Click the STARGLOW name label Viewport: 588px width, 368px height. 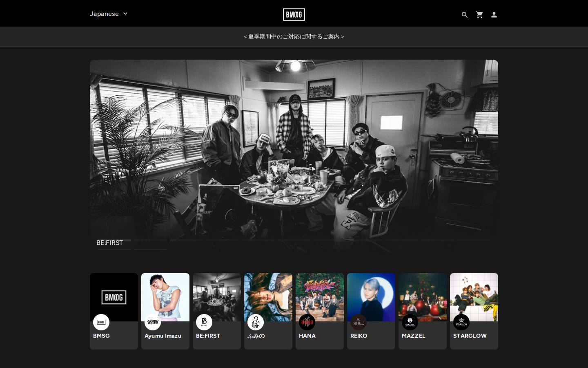point(470,336)
